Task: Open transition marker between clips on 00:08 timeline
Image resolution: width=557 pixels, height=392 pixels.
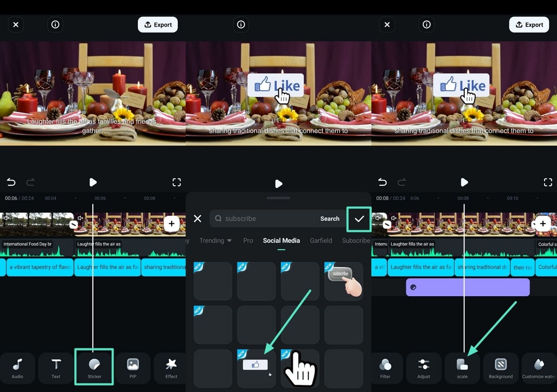Action: 387,224
